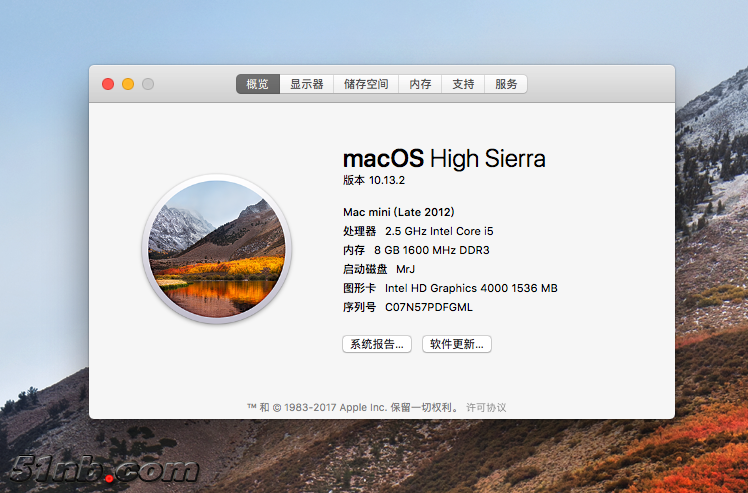Click the Mac mini (Late 2012) model text

[399, 212]
